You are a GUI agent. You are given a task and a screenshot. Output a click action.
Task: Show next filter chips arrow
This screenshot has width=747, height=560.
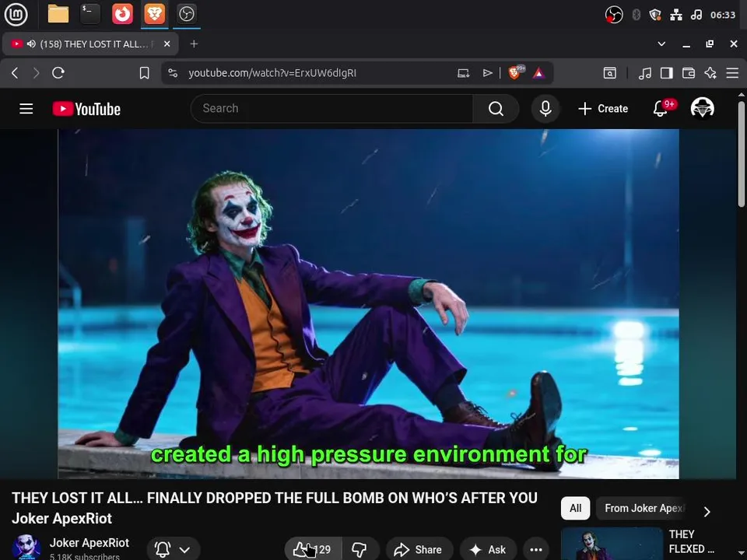click(707, 512)
